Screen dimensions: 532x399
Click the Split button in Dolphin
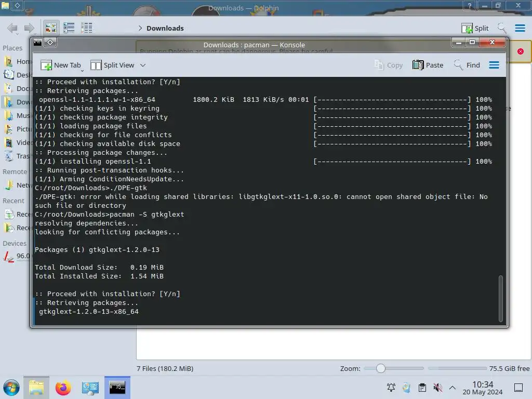475,28
